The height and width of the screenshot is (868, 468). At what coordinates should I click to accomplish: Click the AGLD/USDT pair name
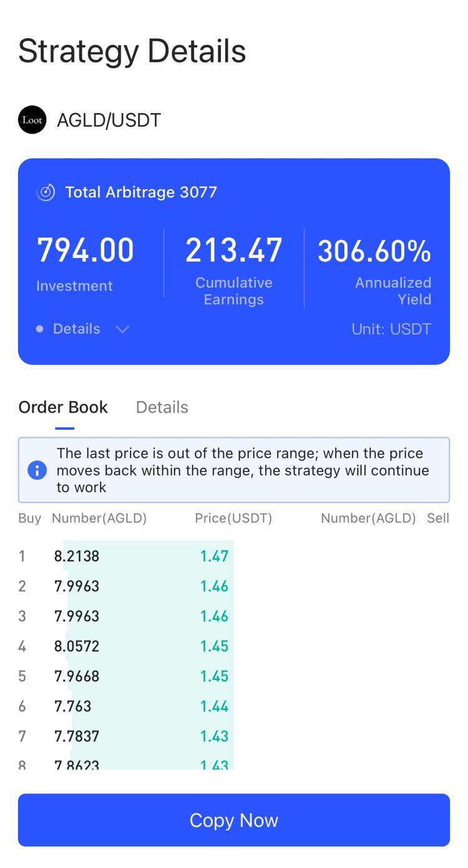[x=109, y=120]
